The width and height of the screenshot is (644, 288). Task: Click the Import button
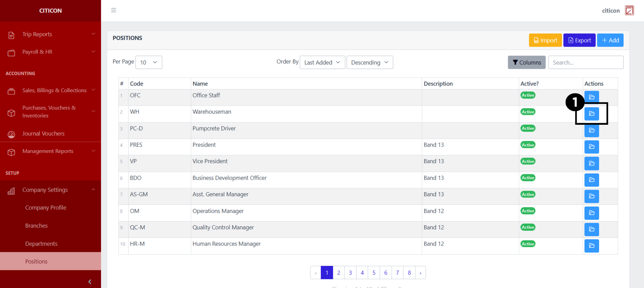click(545, 40)
